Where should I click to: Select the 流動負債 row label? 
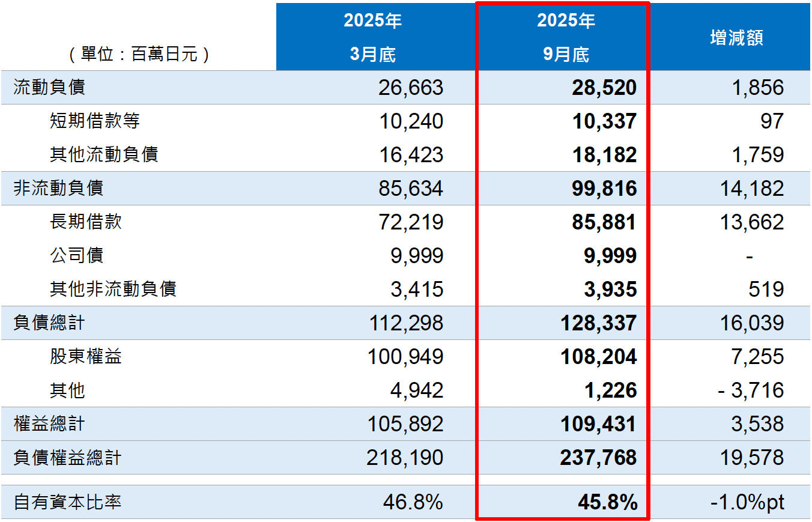point(40,87)
